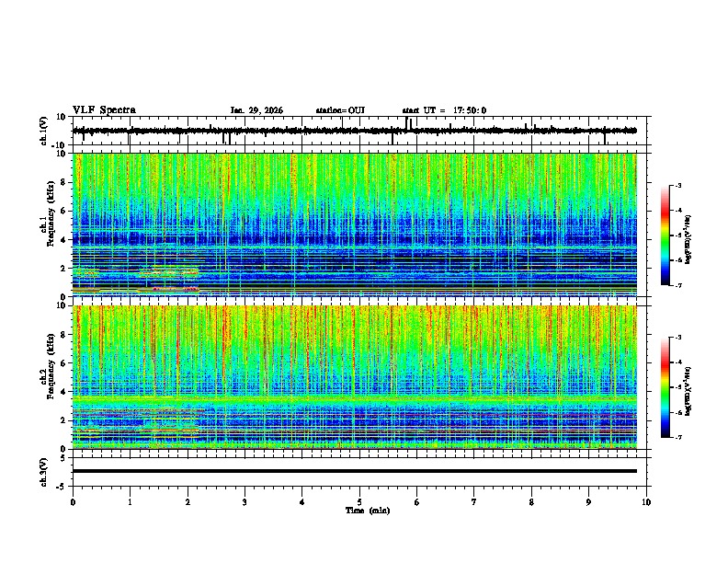Click the ch.1 spectrogram panel

[355, 224]
